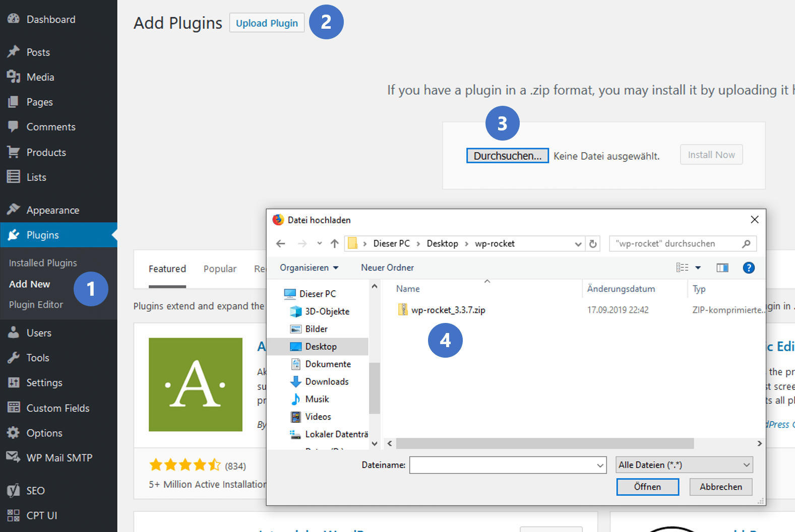Click the Users person icon

tap(13, 332)
